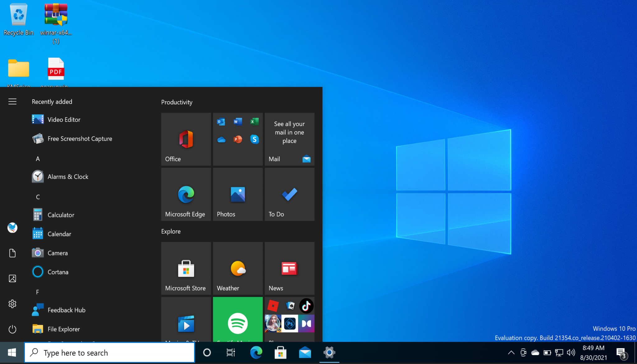This screenshot has height=364, width=637.
Task: Open Action Center notifications
Action: [x=621, y=352]
